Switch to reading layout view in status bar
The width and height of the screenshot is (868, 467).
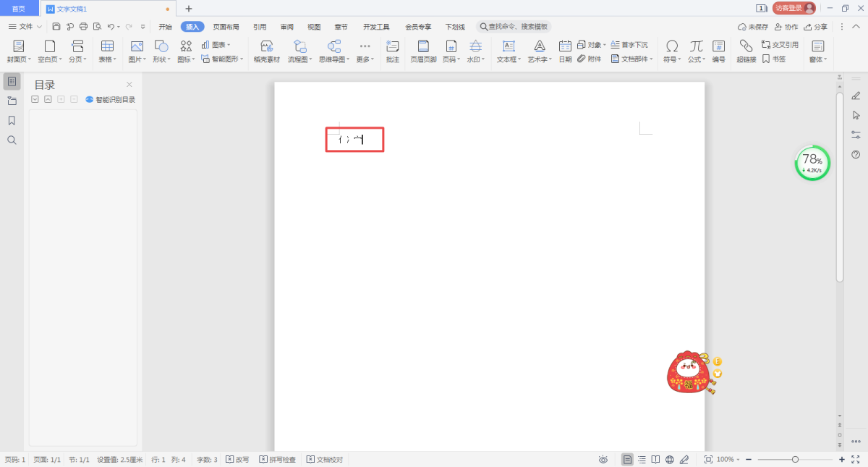(x=655, y=459)
